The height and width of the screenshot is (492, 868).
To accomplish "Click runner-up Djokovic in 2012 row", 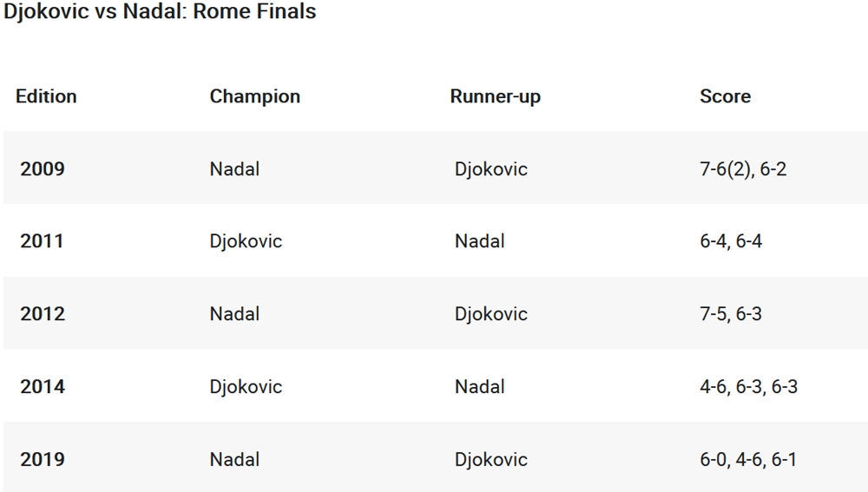I will click(x=490, y=313).
